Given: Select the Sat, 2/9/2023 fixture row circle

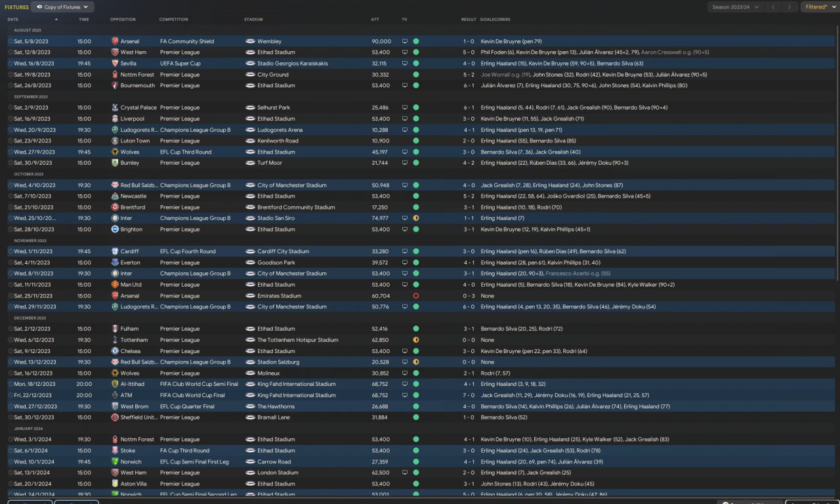Looking at the screenshot, I should click(10, 108).
